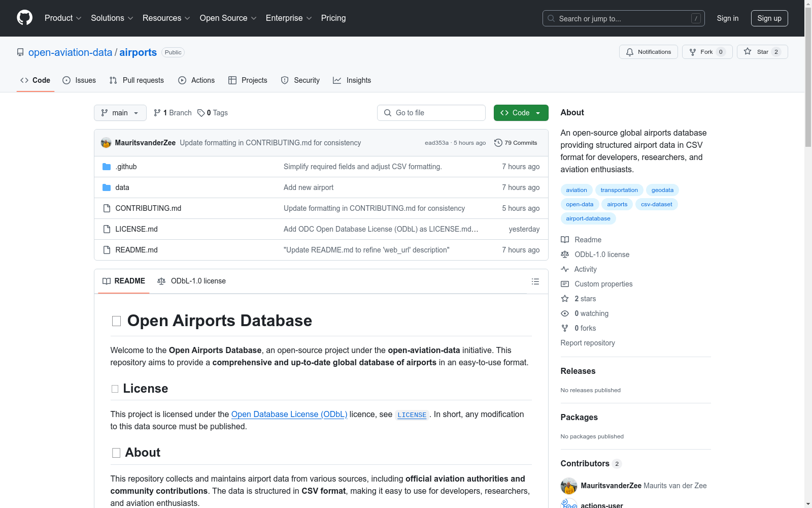
Task: Fork the airports repository
Action: (706, 52)
